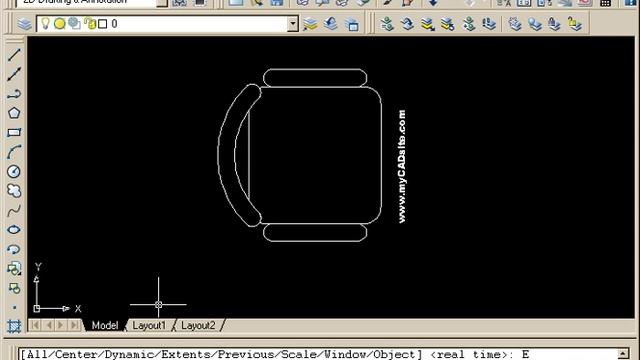Click the Layer Unisolate icon
Viewport: 640px width, 360px height.
[448, 24]
